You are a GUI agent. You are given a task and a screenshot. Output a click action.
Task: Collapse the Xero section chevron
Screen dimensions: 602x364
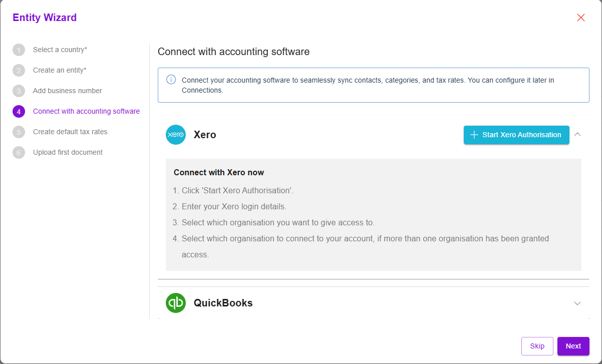tap(577, 135)
